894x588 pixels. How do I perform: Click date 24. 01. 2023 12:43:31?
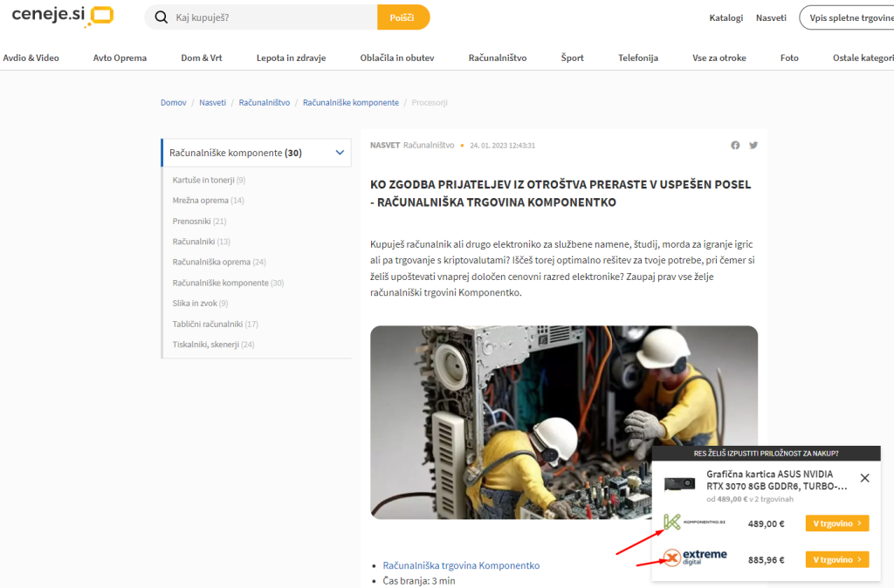click(502, 146)
